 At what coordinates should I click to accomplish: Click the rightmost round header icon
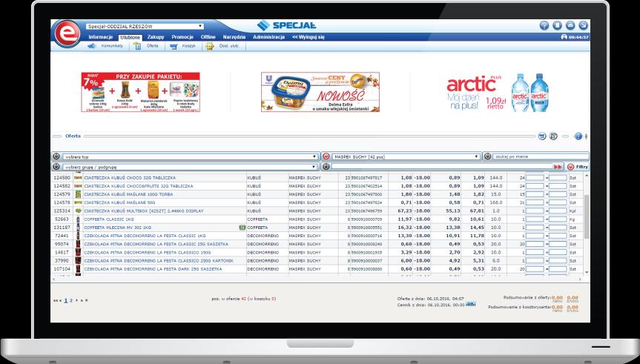[x=583, y=25]
